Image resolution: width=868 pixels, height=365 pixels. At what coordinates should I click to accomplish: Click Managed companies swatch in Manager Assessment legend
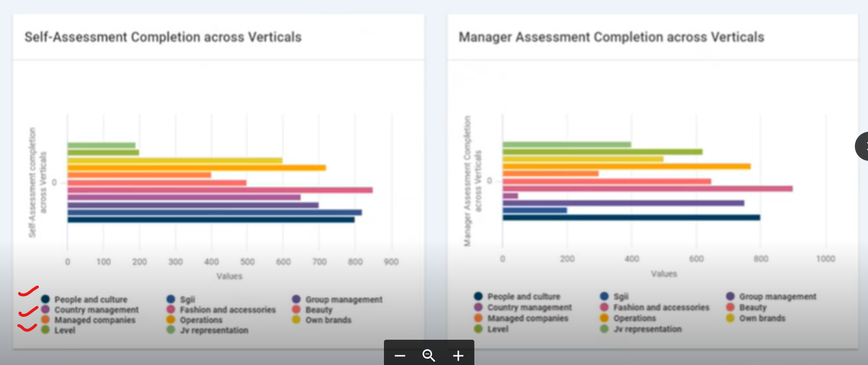tap(478, 318)
